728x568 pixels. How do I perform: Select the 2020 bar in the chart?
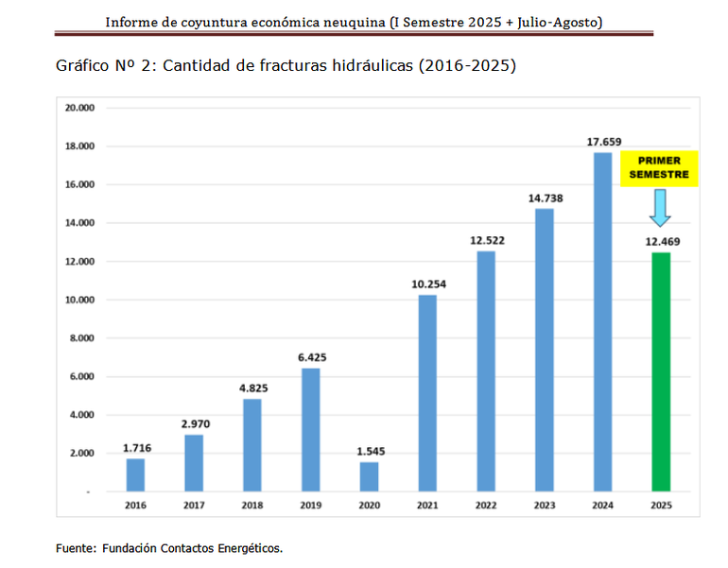369,476
